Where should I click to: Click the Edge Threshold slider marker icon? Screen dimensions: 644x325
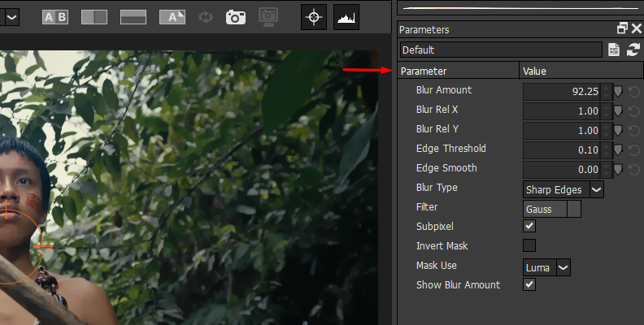618,149
